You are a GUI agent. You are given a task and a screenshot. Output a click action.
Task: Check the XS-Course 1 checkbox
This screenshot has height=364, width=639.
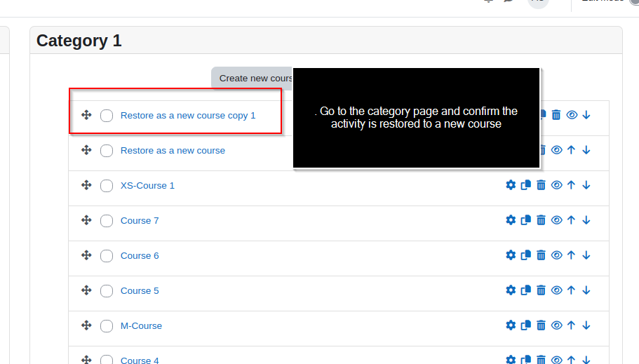click(107, 186)
